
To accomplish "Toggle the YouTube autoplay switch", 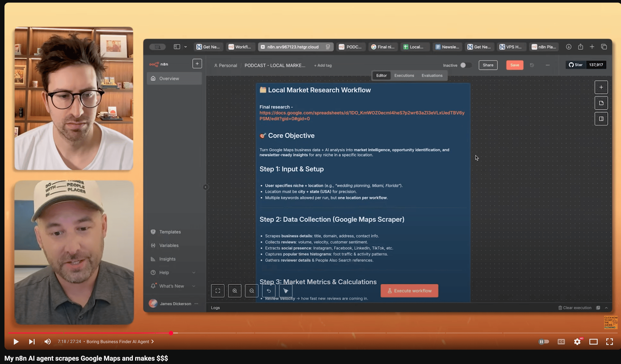I will (x=543, y=341).
